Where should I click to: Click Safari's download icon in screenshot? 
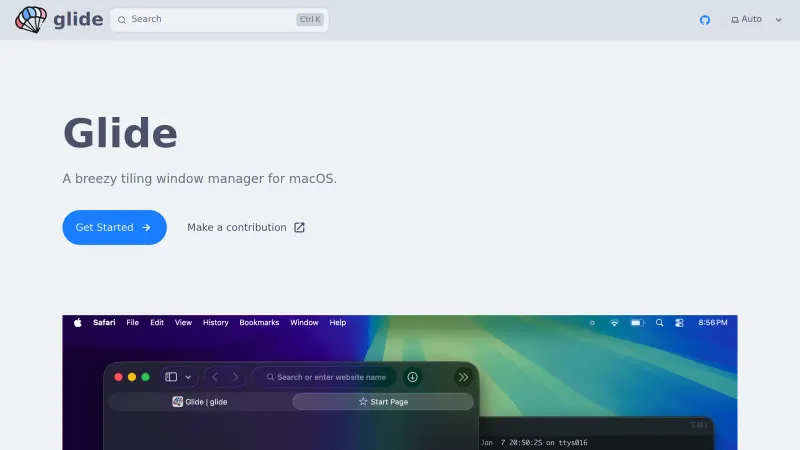point(412,377)
